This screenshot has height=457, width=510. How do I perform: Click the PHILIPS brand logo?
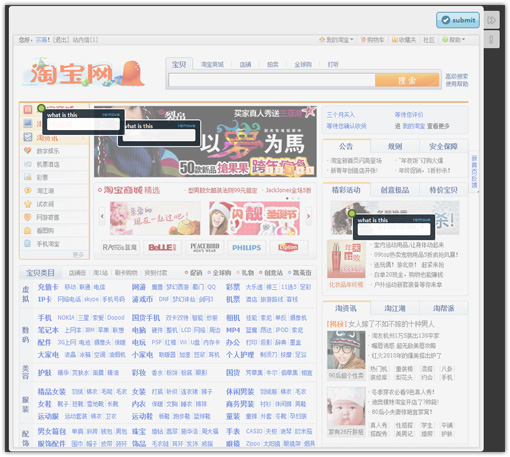coord(246,248)
